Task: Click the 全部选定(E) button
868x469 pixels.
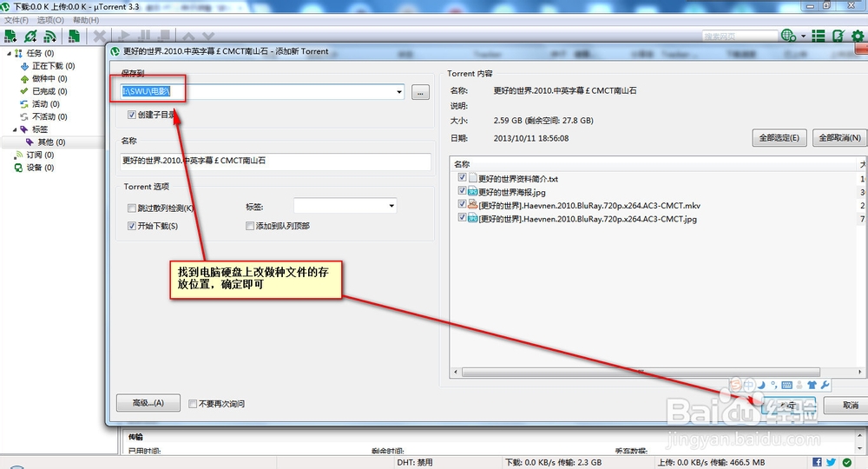Action: pos(779,138)
